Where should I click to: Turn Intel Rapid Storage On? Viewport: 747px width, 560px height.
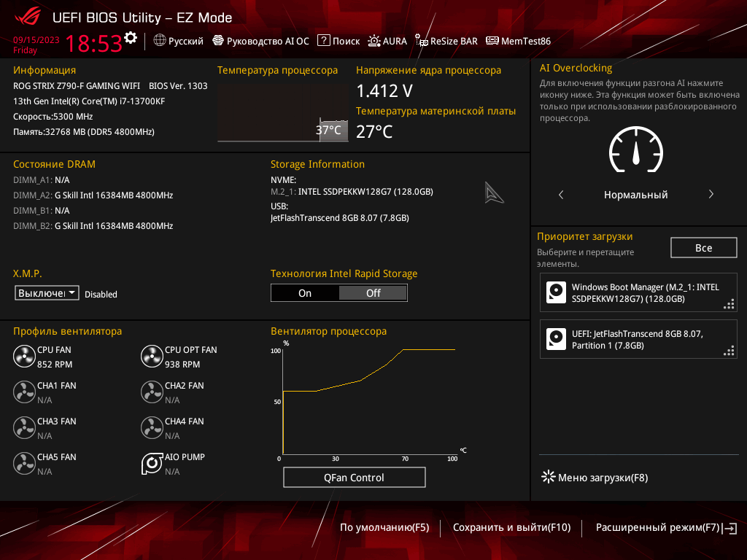coord(305,293)
